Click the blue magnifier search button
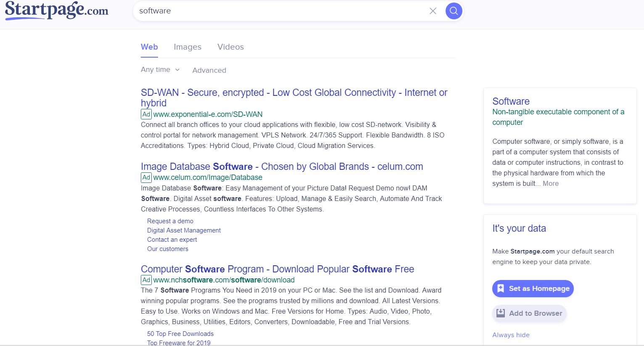Screen dimensions: 644x346 pos(454,11)
